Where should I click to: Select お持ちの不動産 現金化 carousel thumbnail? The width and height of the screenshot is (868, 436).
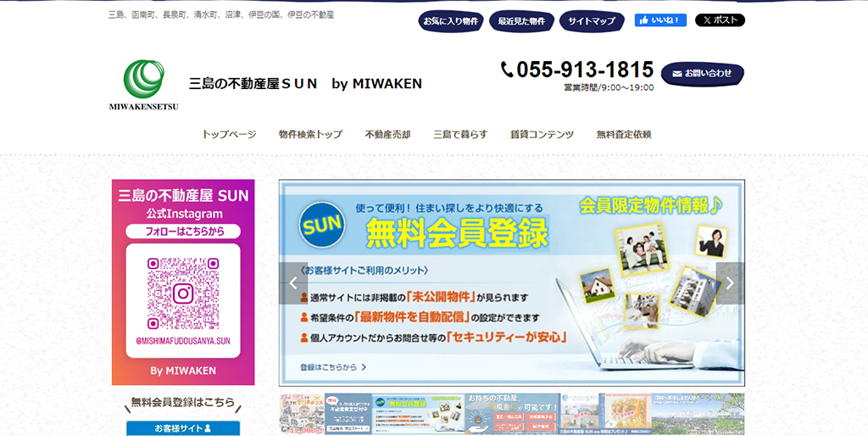tap(513, 414)
